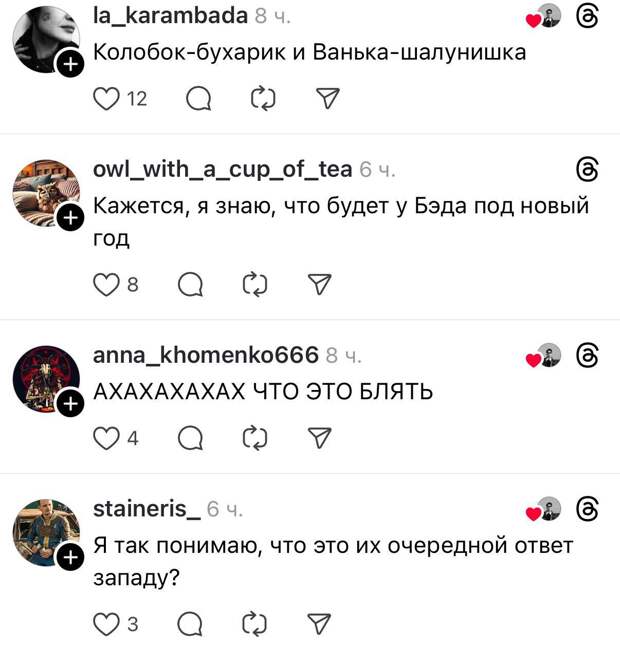Follow anna_khomenko666 using the plus badge
Screen dimensions: 620x650
coord(70,403)
